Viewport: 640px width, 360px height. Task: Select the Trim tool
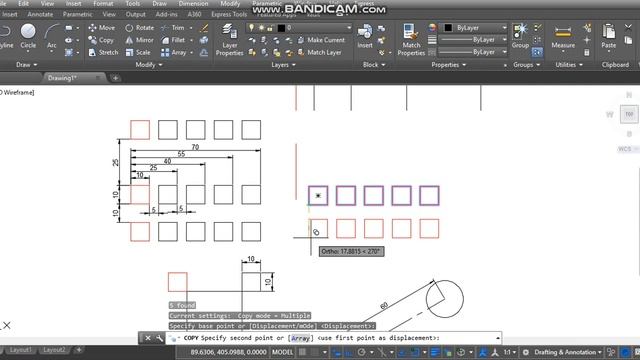pyautogui.click(x=173, y=28)
